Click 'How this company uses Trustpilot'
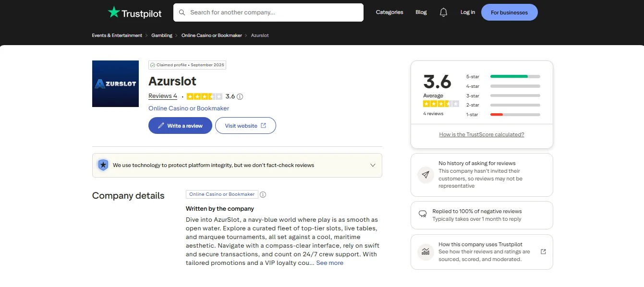Screen dimensions: 644x287 point(480,244)
